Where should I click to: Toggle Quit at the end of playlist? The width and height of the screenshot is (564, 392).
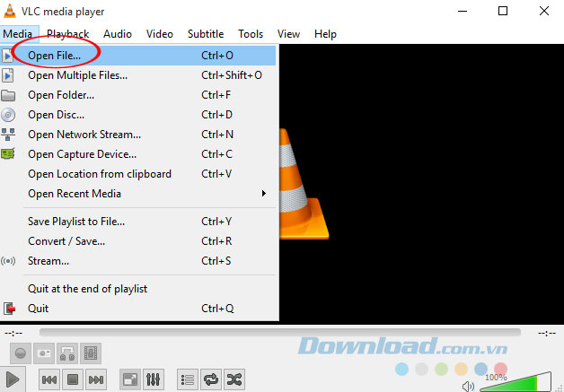point(137,289)
